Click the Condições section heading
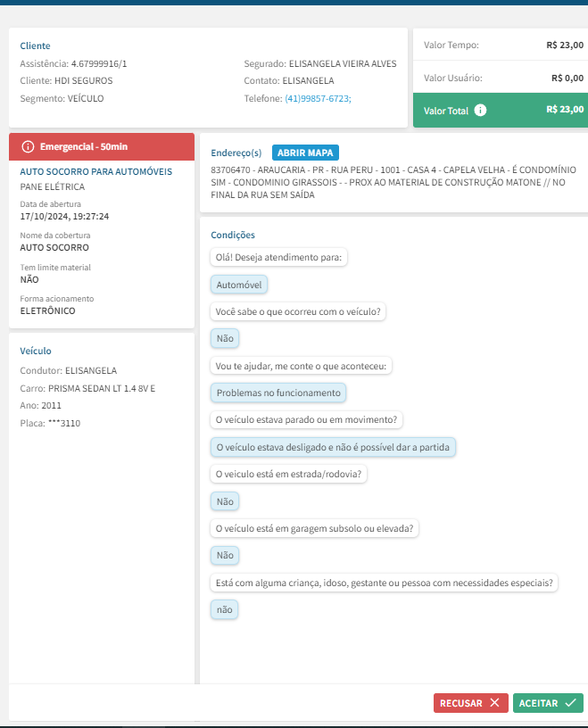 pos(233,235)
